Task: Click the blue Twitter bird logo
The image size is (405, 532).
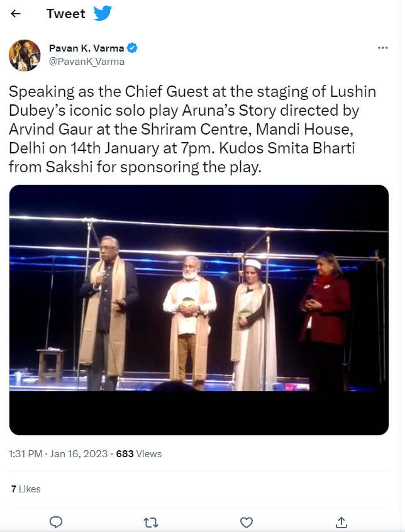Action: point(103,13)
